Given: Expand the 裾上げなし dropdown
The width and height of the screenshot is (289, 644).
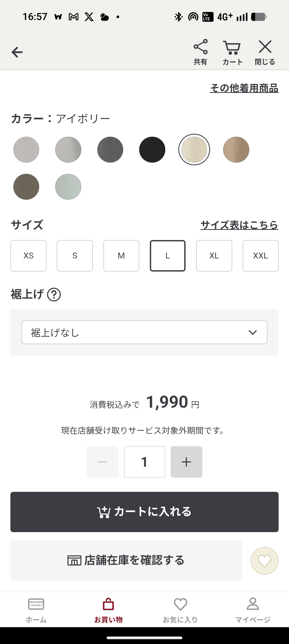Looking at the screenshot, I should [x=144, y=332].
